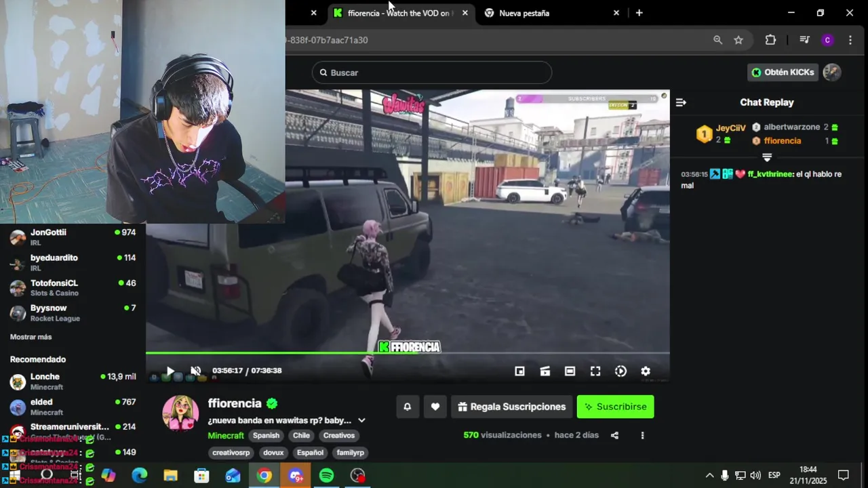
Task: Open the Minecraft category link
Action: click(x=226, y=435)
